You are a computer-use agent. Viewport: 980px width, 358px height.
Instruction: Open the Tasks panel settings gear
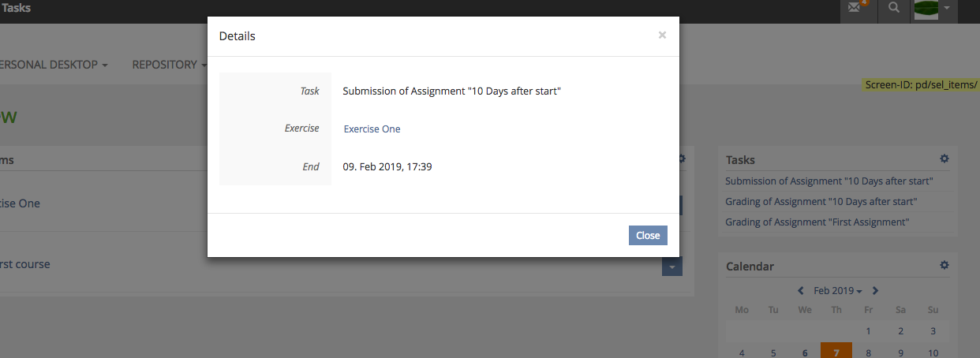pos(944,158)
